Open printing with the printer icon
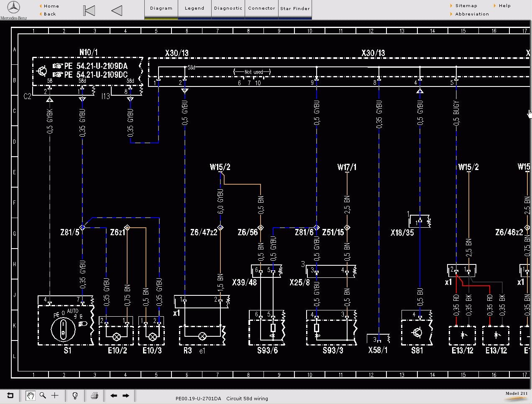The height and width of the screenshot is (404, 532). 94,395
